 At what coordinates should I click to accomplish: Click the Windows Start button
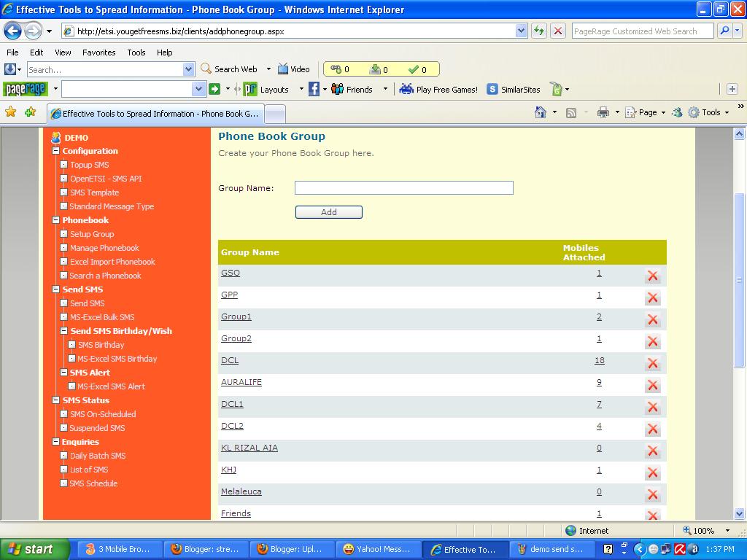(x=35, y=549)
